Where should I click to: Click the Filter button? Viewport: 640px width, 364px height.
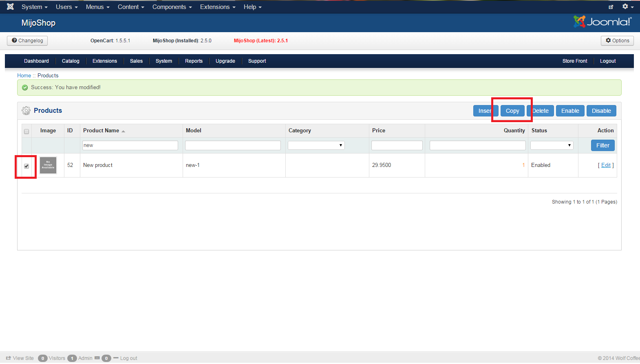tap(603, 145)
